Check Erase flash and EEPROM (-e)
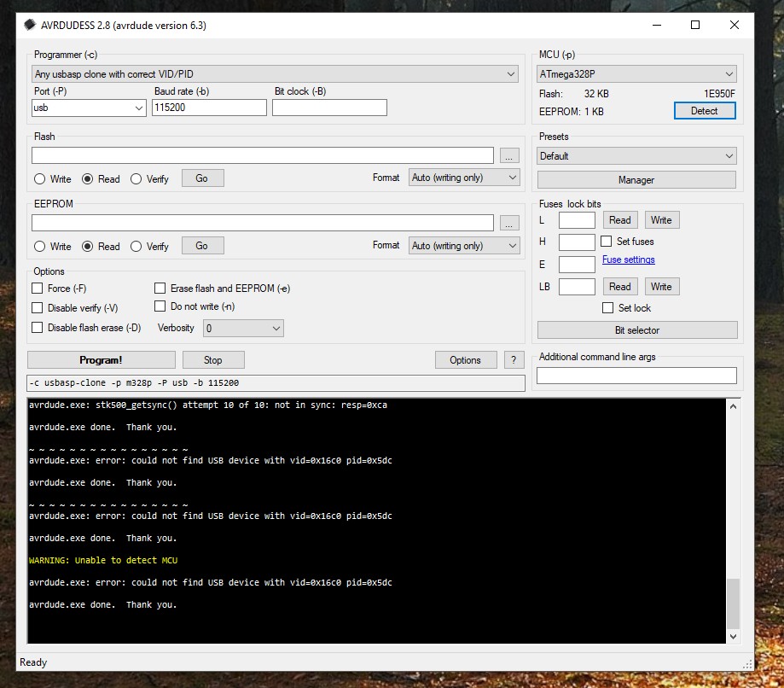 (x=160, y=289)
